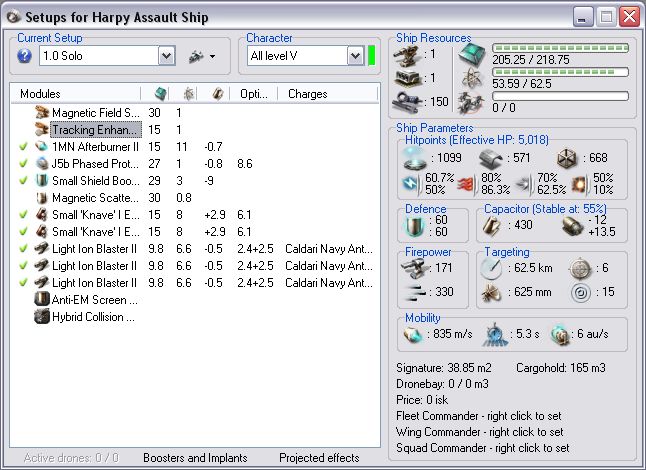Screen dimensions: 646x470
Task: Click the Price: 0 isk text
Action: [422, 400]
